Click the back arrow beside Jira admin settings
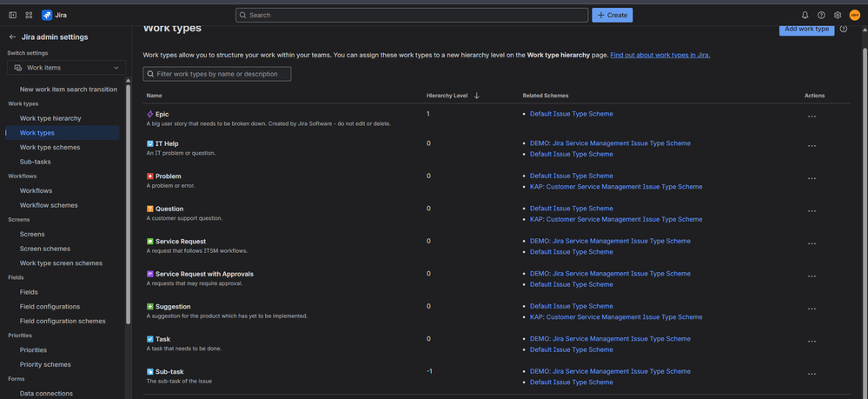868x399 pixels. 12,37
